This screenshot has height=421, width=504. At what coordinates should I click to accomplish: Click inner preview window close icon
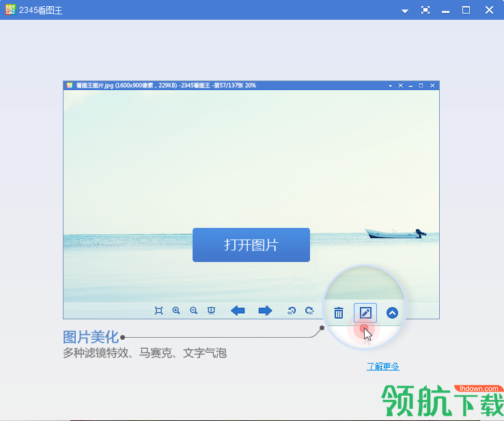[x=432, y=85]
